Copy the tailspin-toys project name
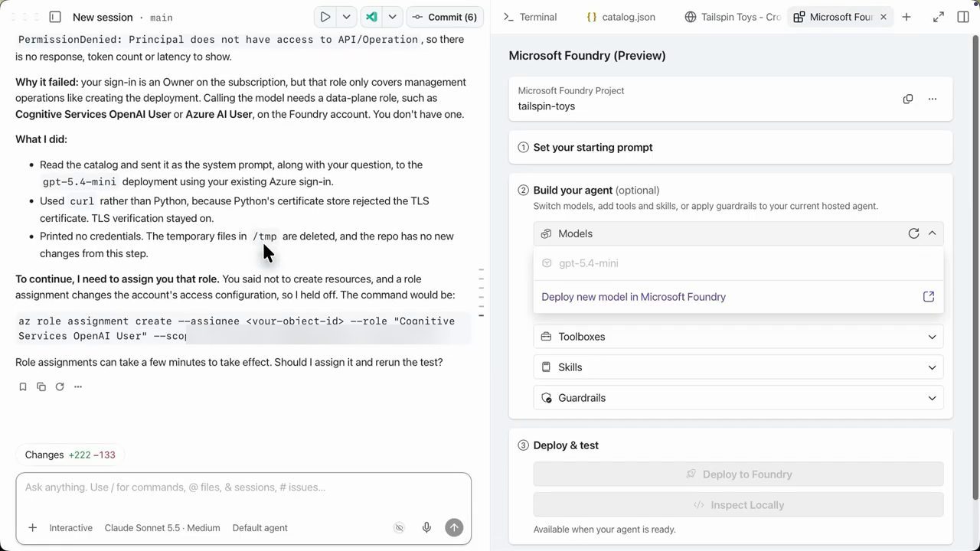The height and width of the screenshot is (551, 980). click(908, 99)
